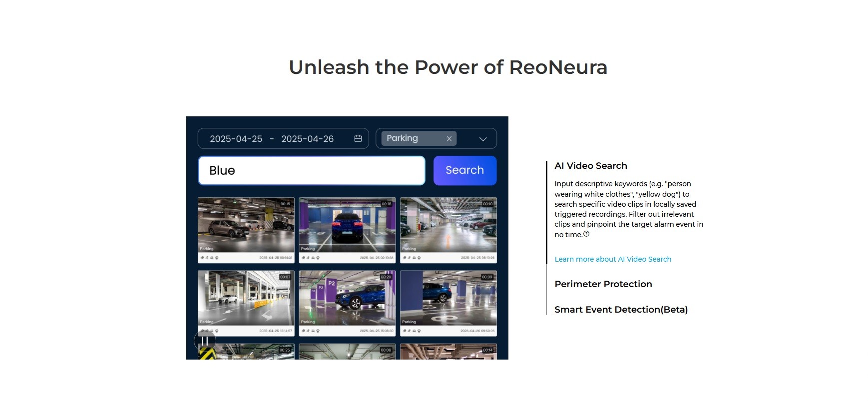The image size is (868, 419).
Task: Click the search field containing Blue
Action: click(311, 171)
